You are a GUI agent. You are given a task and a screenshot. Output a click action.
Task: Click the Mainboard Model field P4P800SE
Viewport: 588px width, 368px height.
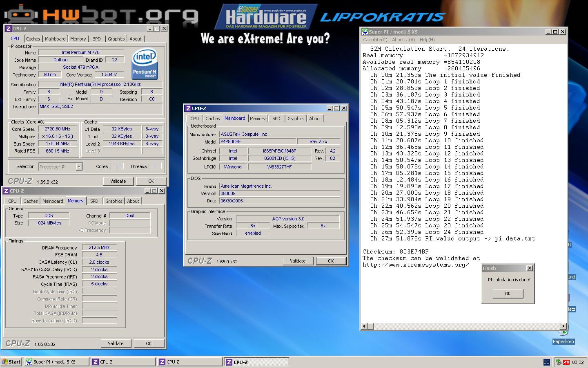(x=257, y=141)
